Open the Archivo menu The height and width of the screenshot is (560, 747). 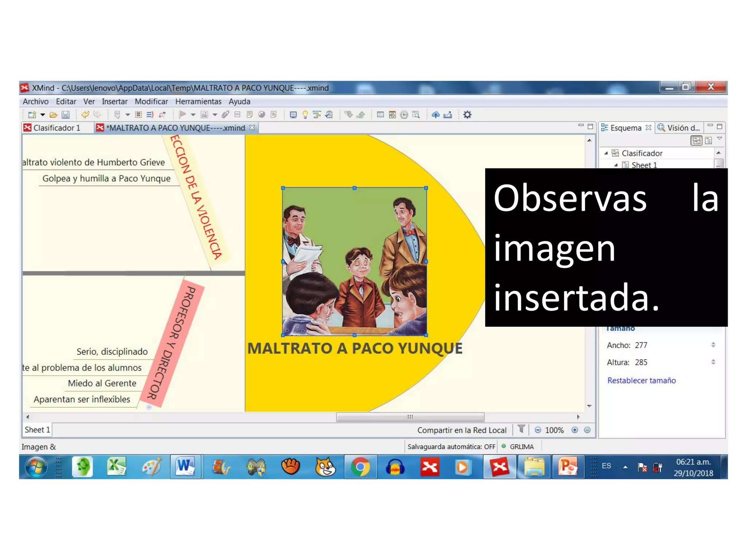click(35, 101)
